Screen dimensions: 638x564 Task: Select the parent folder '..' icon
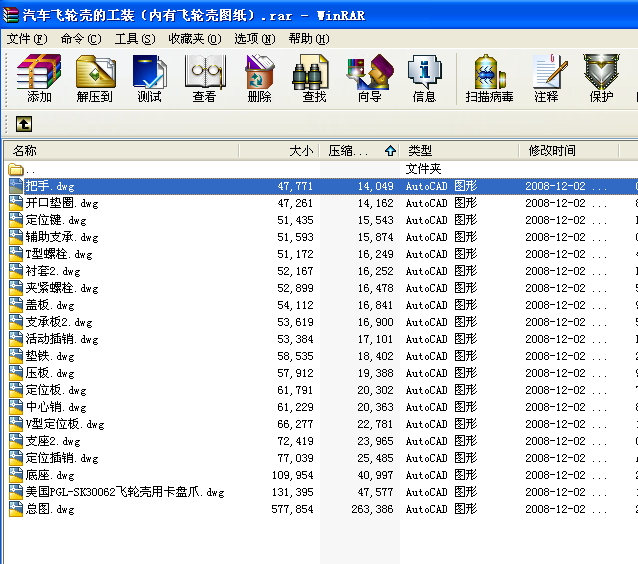click(16, 168)
